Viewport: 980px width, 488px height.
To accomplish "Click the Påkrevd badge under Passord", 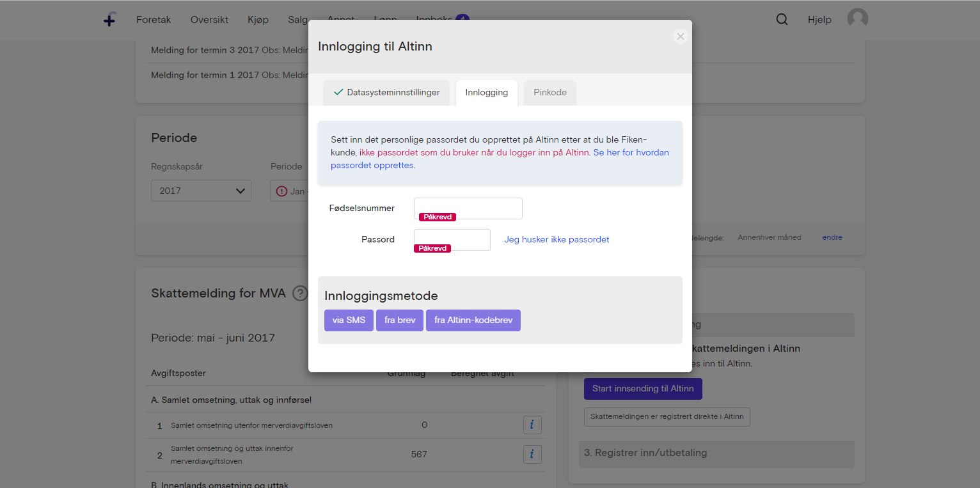I will pyautogui.click(x=432, y=248).
